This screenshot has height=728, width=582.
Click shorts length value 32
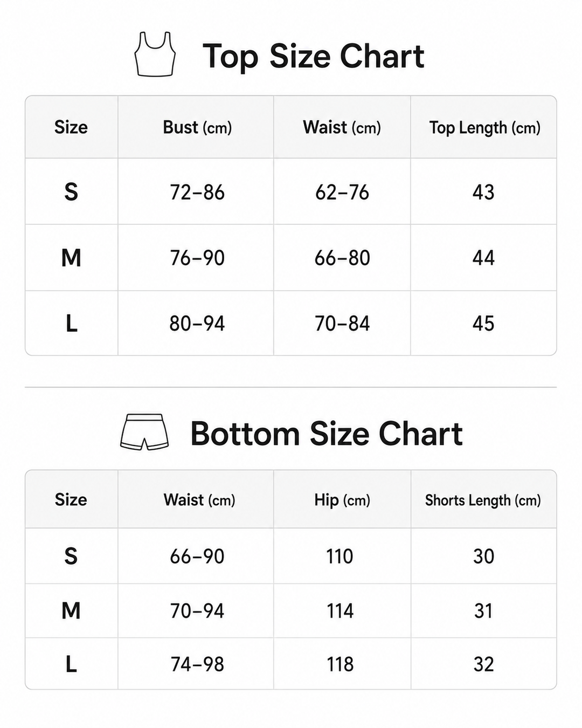[x=483, y=664]
